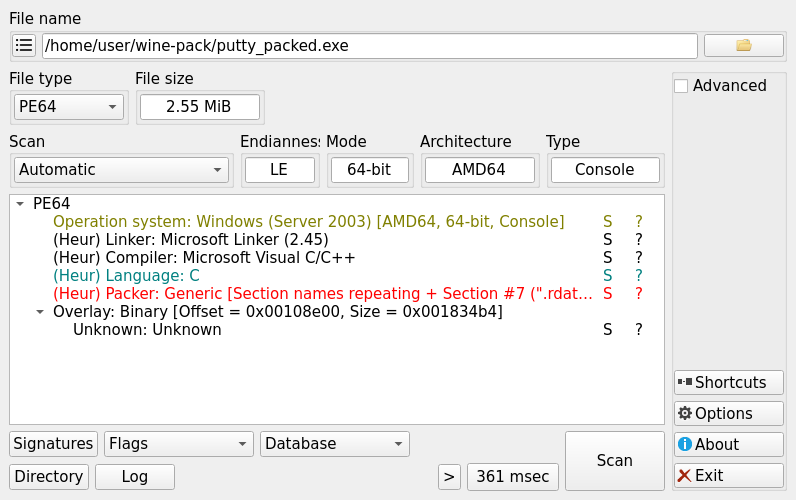Start the Scan button

pyautogui.click(x=615, y=461)
